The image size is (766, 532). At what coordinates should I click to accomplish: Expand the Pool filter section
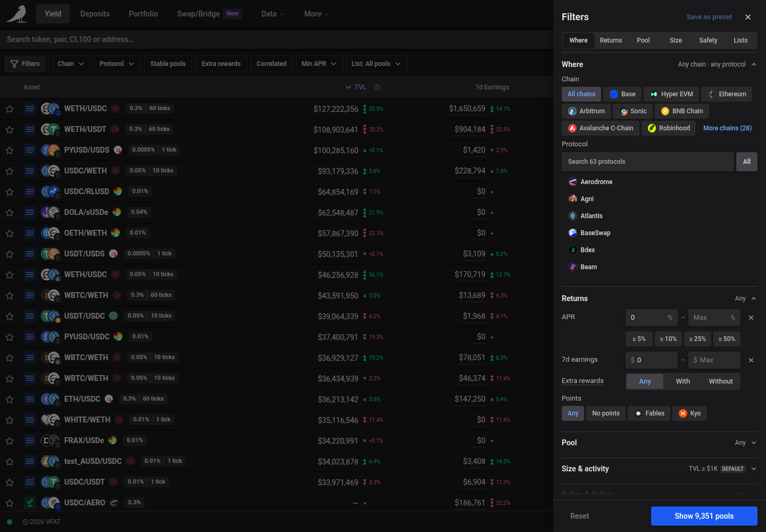pyautogui.click(x=659, y=443)
